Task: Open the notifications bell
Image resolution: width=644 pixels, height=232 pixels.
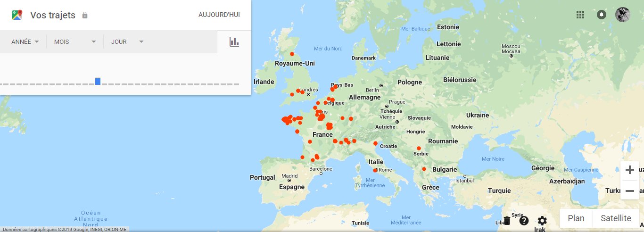Action: 602,15
